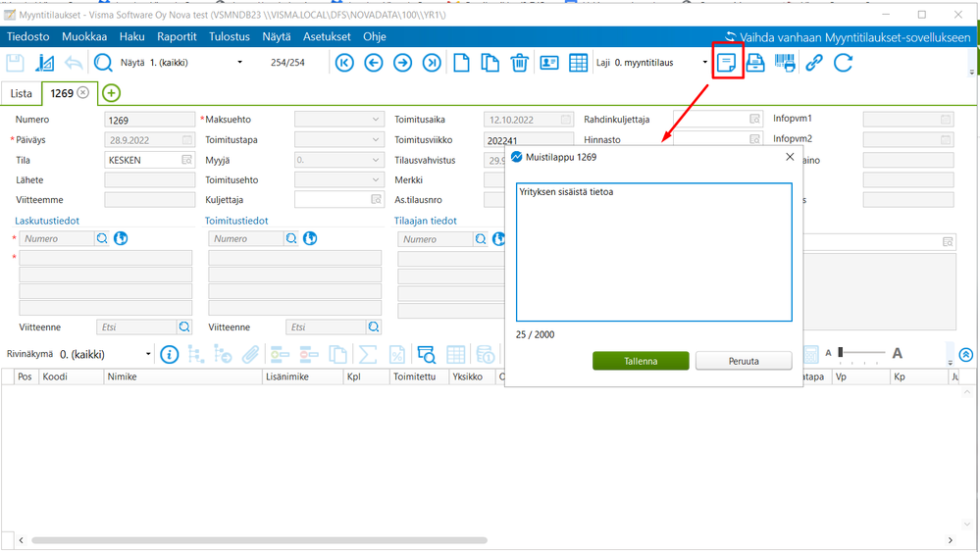
Task: Open lookup icon in Tila field
Action: pos(186,160)
